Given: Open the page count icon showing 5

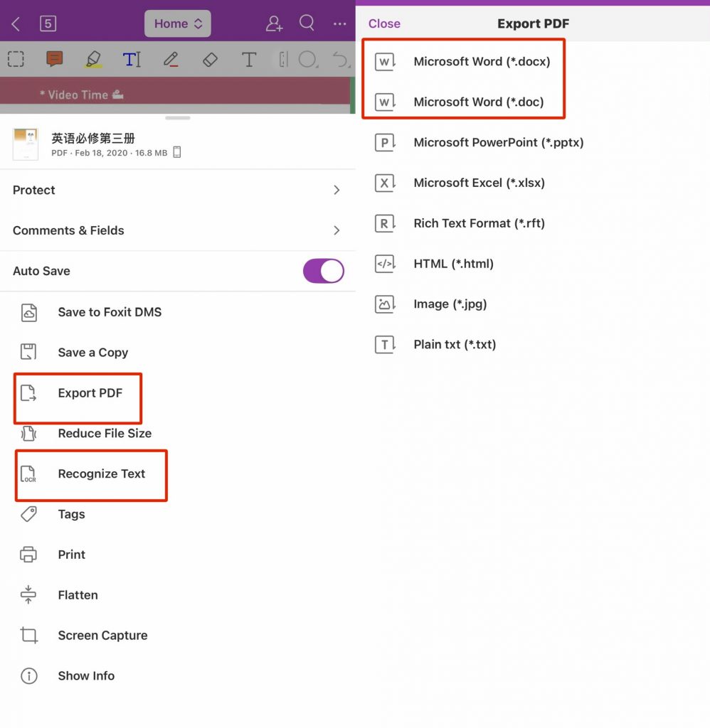Looking at the screenshot, I should pos(48,23).
